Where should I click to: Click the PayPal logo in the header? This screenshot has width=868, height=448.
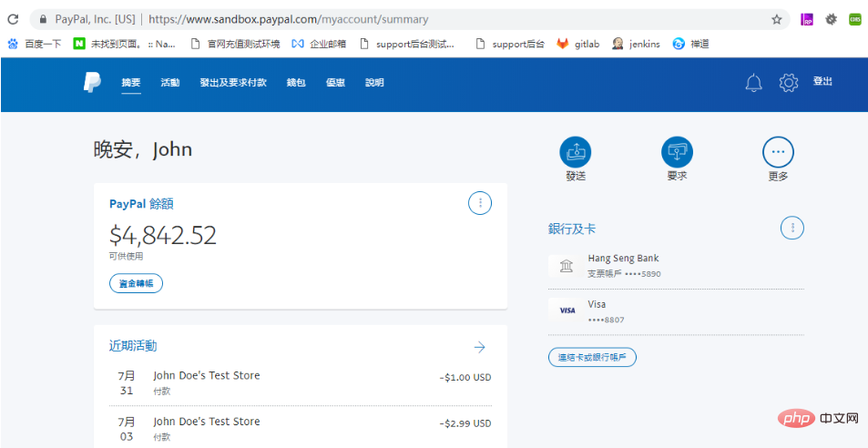92,83
